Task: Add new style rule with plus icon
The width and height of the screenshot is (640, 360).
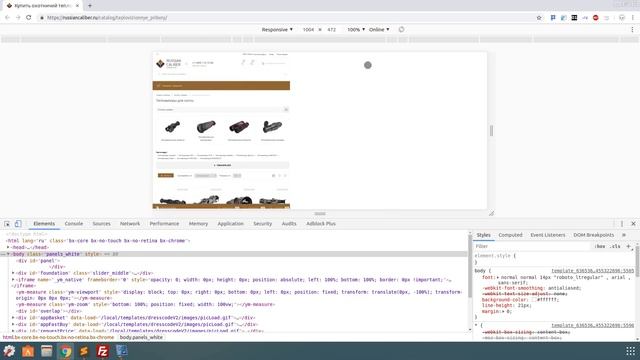Action: (x=628, y=246)
